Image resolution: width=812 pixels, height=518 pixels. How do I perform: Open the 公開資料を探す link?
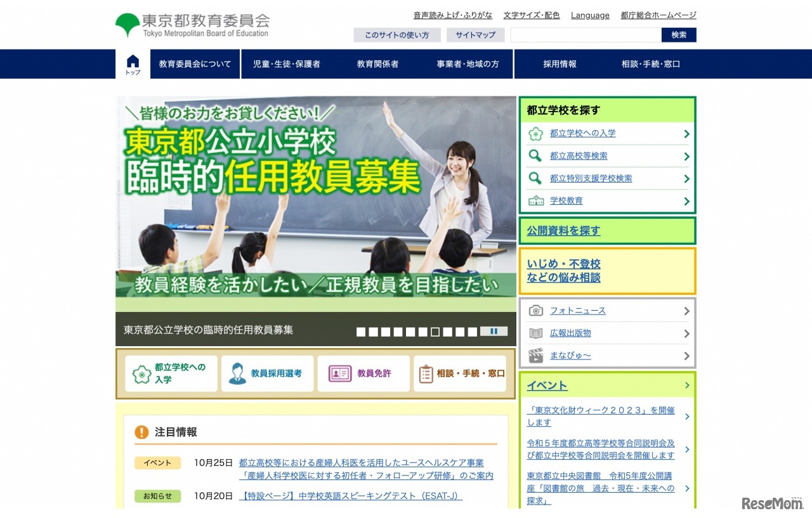pos(563,231)
